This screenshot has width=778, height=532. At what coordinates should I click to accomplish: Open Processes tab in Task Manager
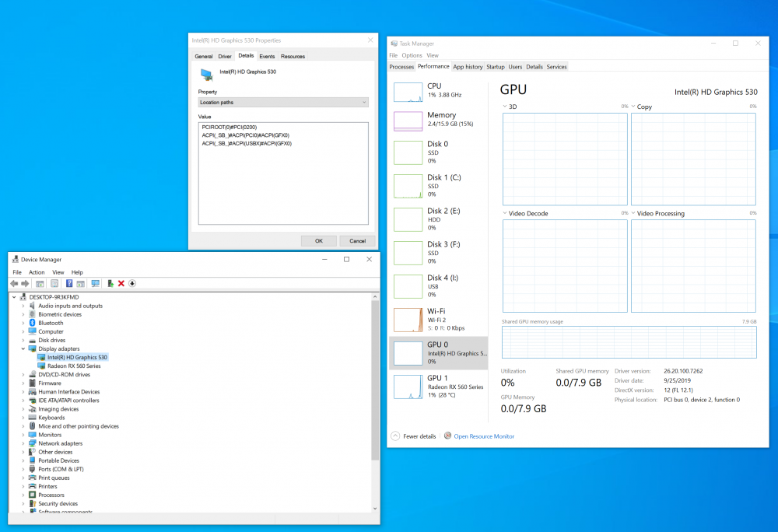tap(401, 67)
